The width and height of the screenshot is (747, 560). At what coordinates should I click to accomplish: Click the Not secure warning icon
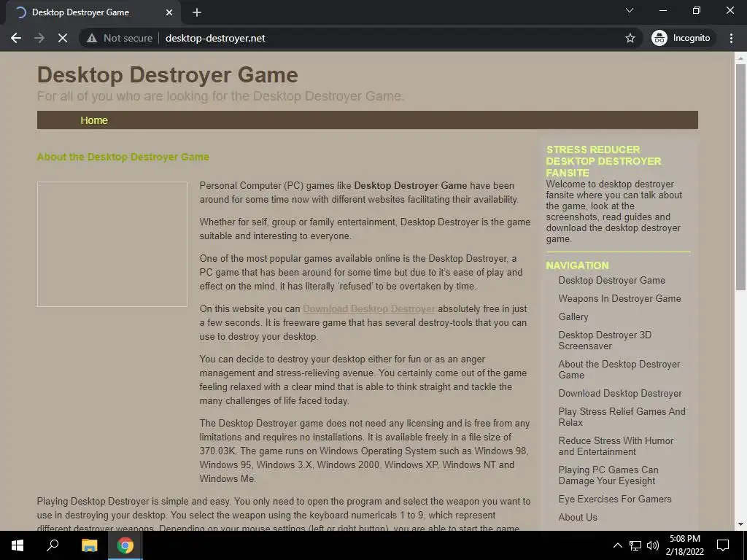[x=92, y=38]
